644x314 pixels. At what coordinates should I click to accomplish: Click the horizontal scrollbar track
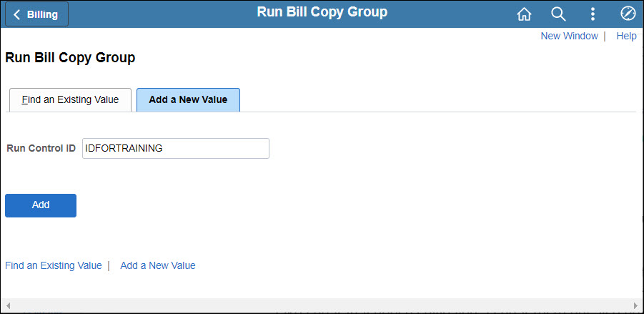322,305
